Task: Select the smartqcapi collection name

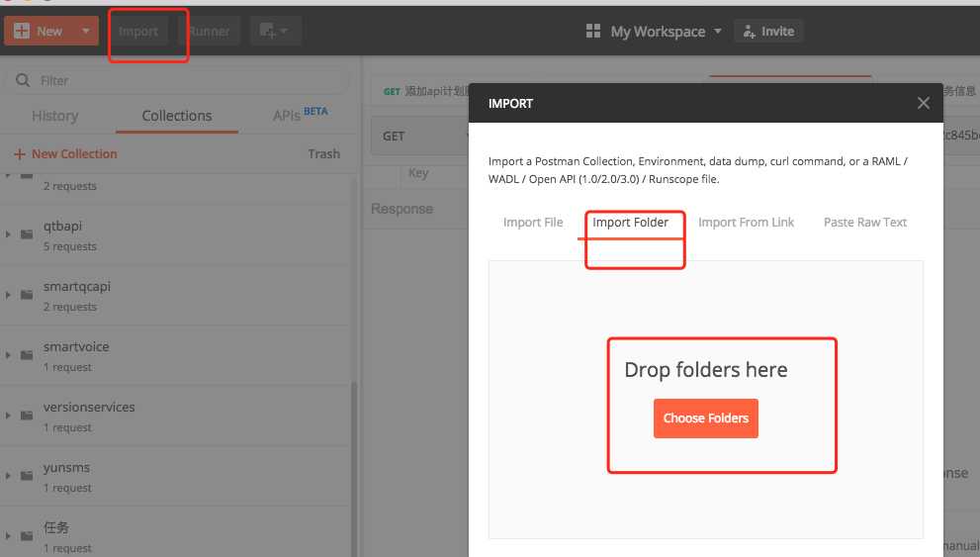Action: [77, 286]
